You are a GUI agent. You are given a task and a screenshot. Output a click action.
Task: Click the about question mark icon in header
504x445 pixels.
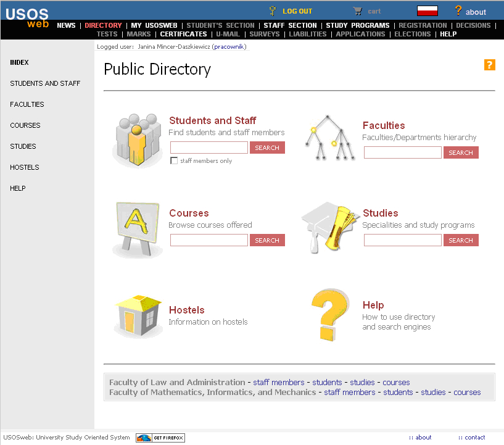click(458, 10)
